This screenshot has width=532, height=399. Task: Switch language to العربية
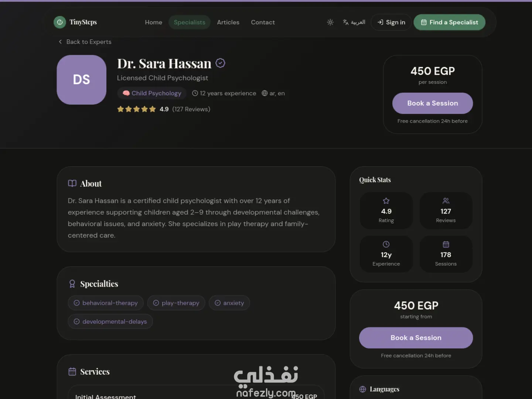coord(354,22)
